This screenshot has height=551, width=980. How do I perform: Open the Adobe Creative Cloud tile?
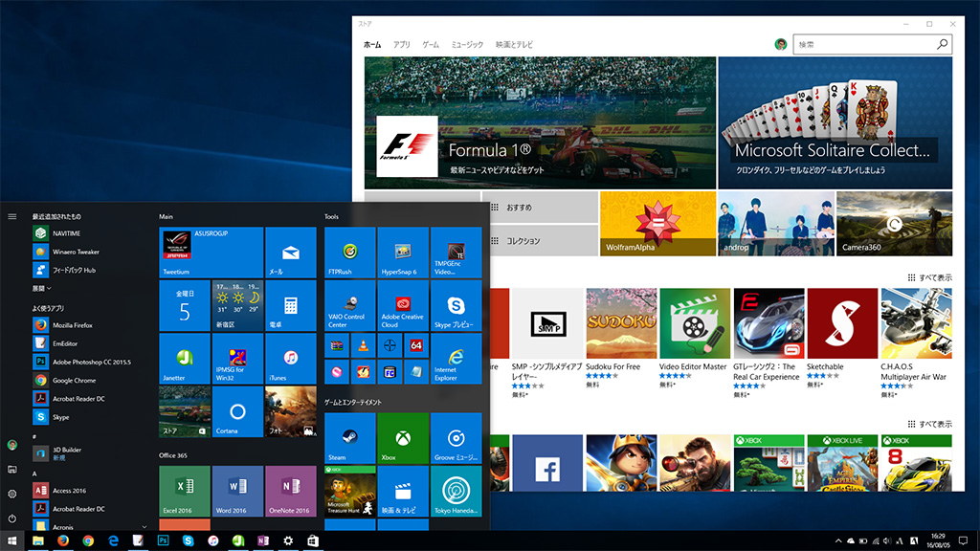(403, 305)
